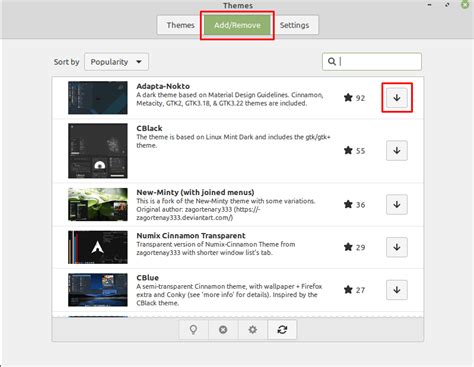Click the score '92'
The height and width of the screenshot is (367, 474).
360,98
